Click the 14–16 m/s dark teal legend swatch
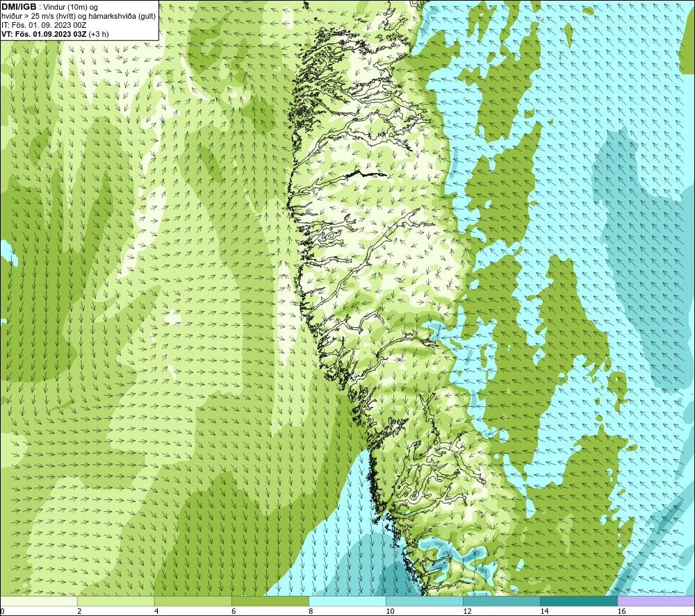 coord(578,601)
